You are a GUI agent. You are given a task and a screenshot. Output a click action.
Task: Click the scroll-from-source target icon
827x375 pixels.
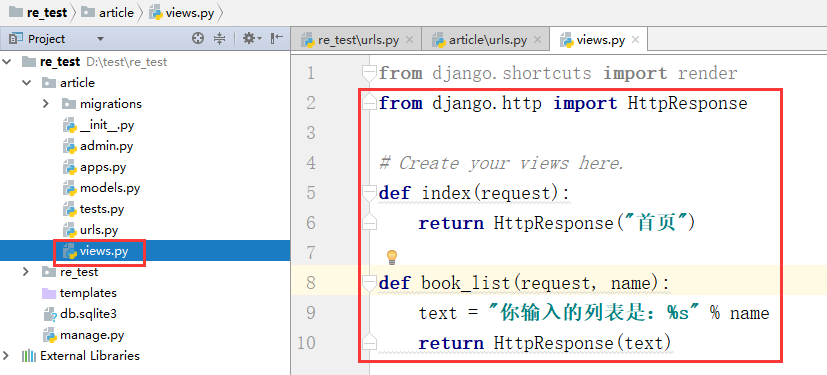coord(198,39)
